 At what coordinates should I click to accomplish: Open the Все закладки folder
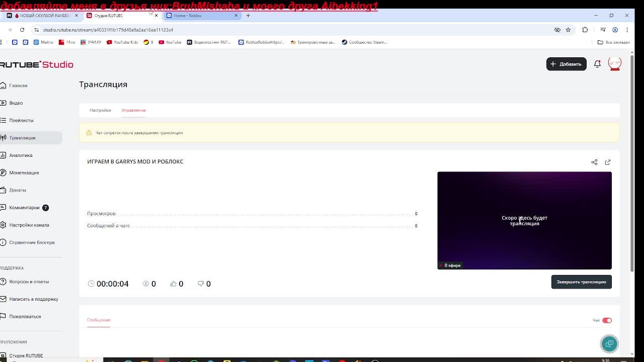pos(613,42)
